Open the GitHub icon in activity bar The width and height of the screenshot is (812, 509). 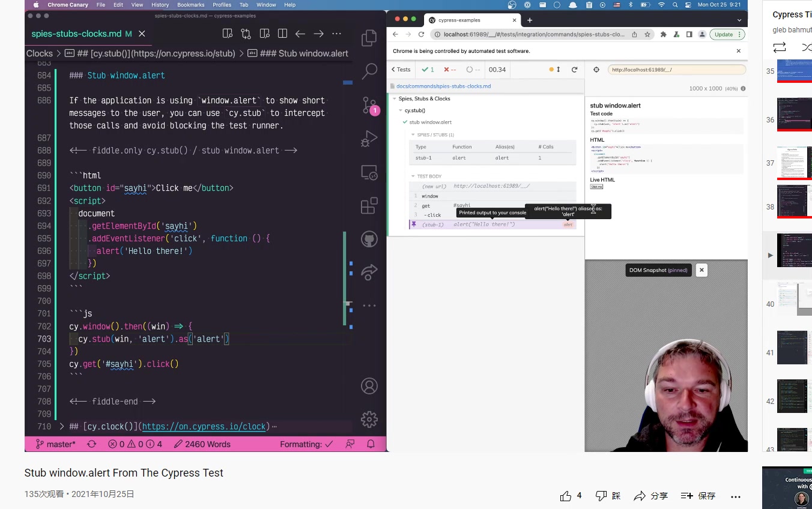pos(369,239)
